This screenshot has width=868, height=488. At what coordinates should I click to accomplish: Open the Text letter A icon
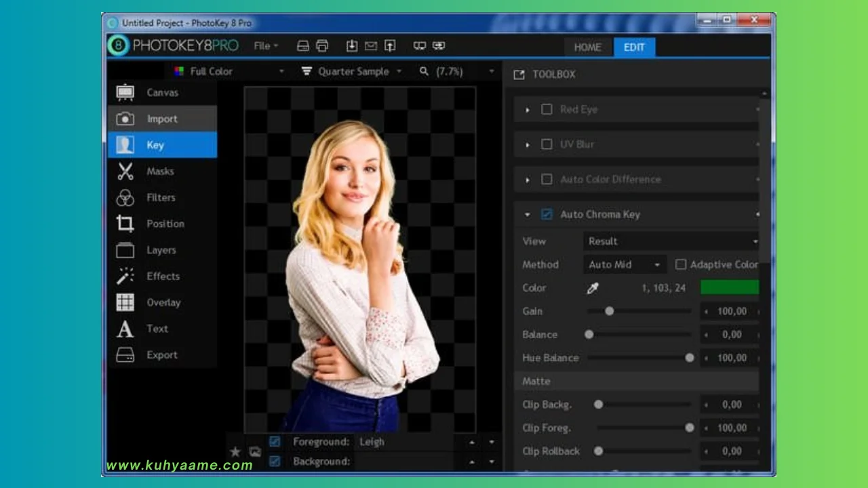point(125,329)
